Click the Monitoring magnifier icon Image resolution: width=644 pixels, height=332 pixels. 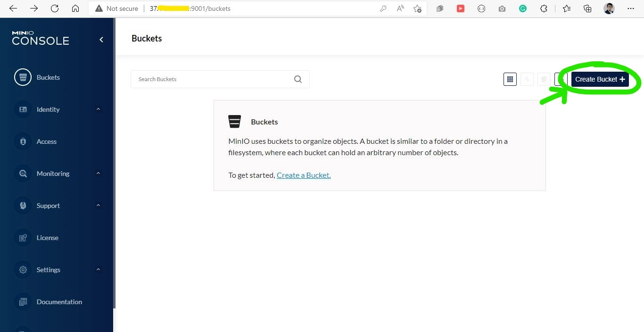coord(23,174)
